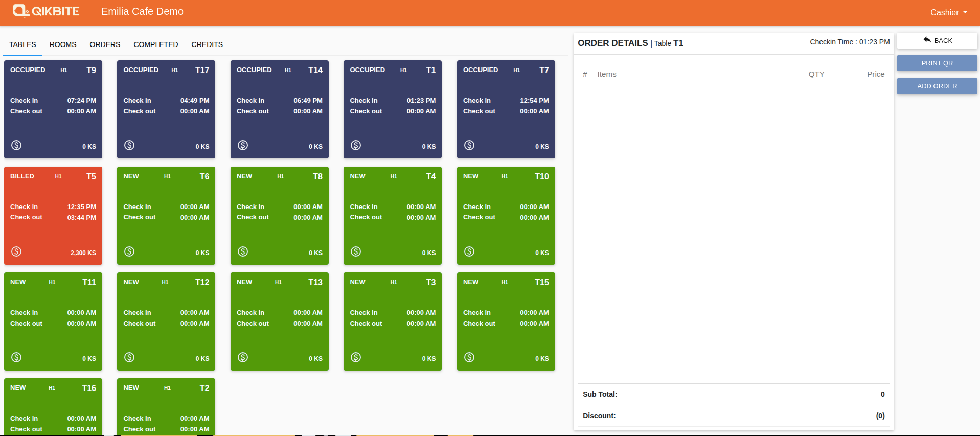
Task: Click the QikBite logo icon
Action: tap(21, 11)
